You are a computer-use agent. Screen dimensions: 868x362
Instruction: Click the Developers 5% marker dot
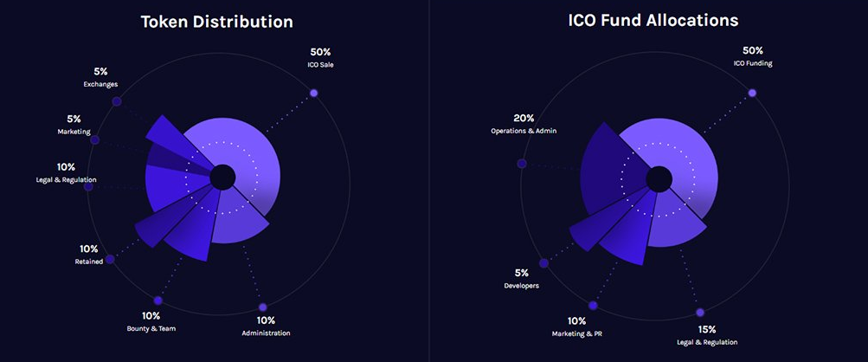[543, 263]
